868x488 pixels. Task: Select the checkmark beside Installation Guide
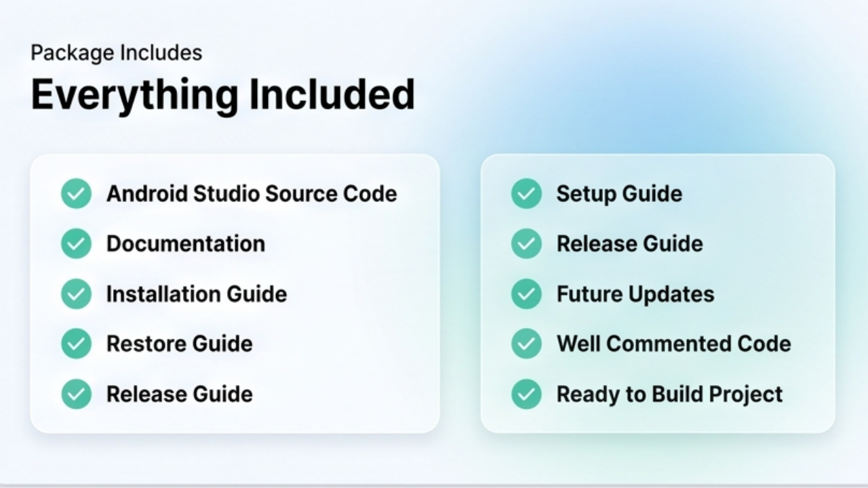pos(76,294)
